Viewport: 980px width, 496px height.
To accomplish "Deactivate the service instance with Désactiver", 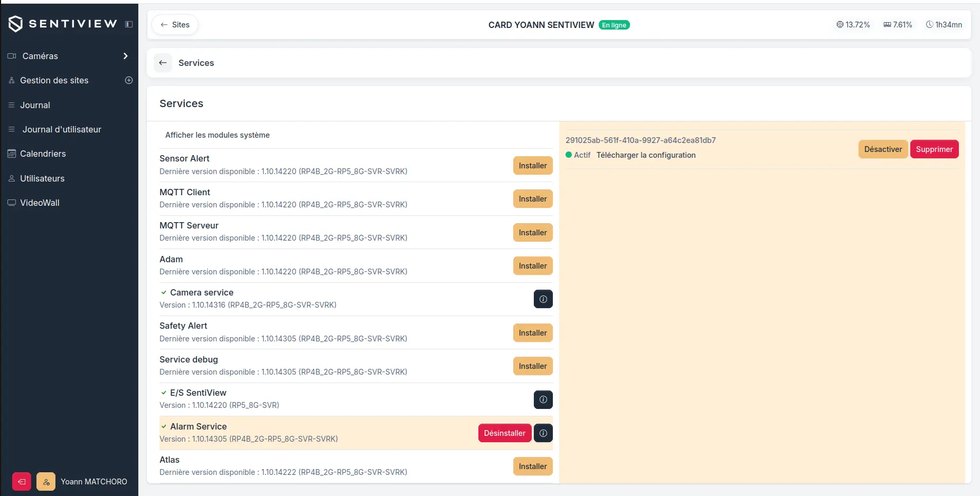I will click(883, 149).
